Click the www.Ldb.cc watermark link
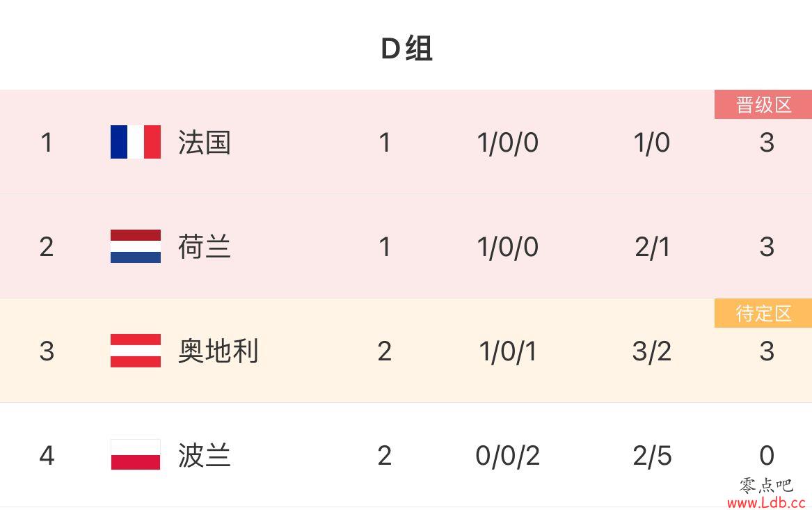This screenshot has width=812, height=510. [x=766, y=502]
